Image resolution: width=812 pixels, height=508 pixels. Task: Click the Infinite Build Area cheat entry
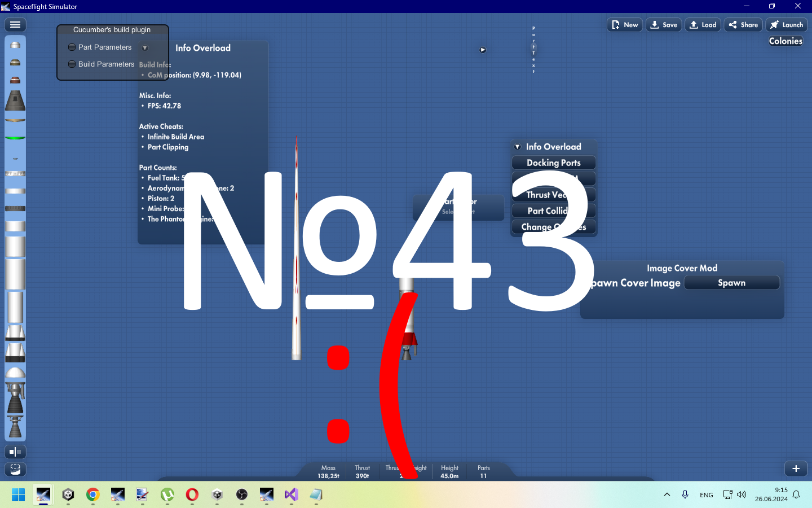click(x=176, y=137)
